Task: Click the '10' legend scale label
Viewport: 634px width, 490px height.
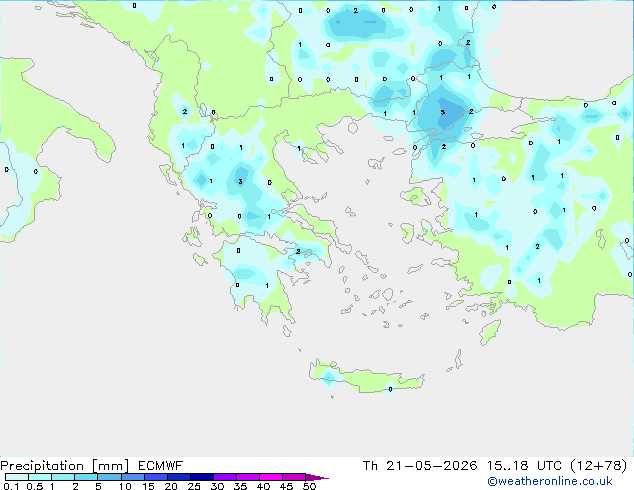Action: pos(125,486)
